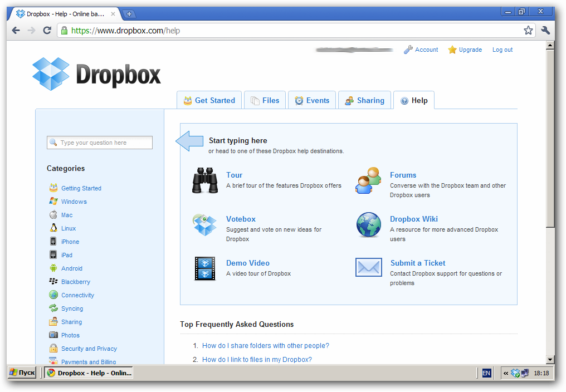Click the Connectivity globe icon in Categories

53,295
